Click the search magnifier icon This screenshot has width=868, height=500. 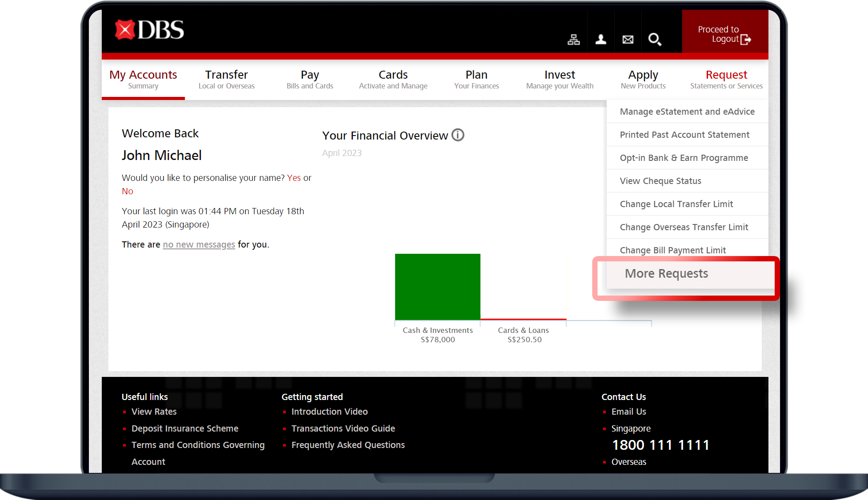coord(655,40)
